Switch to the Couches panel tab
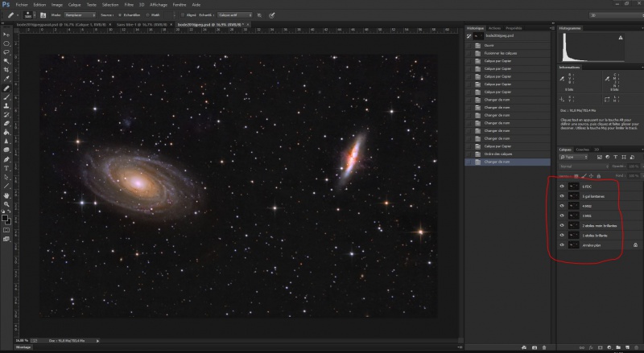 click(x=581, y=149)
